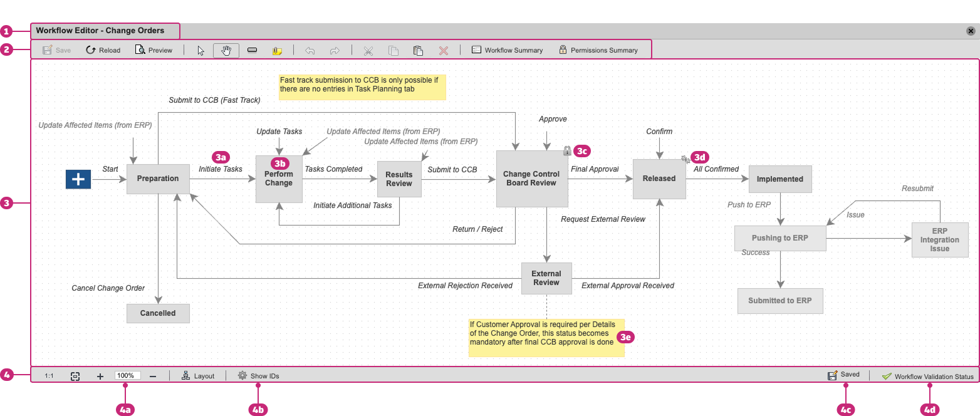
Task: Click the fit-to-view zoom icon
Action: pyautogui.click(x=75, y=375)
